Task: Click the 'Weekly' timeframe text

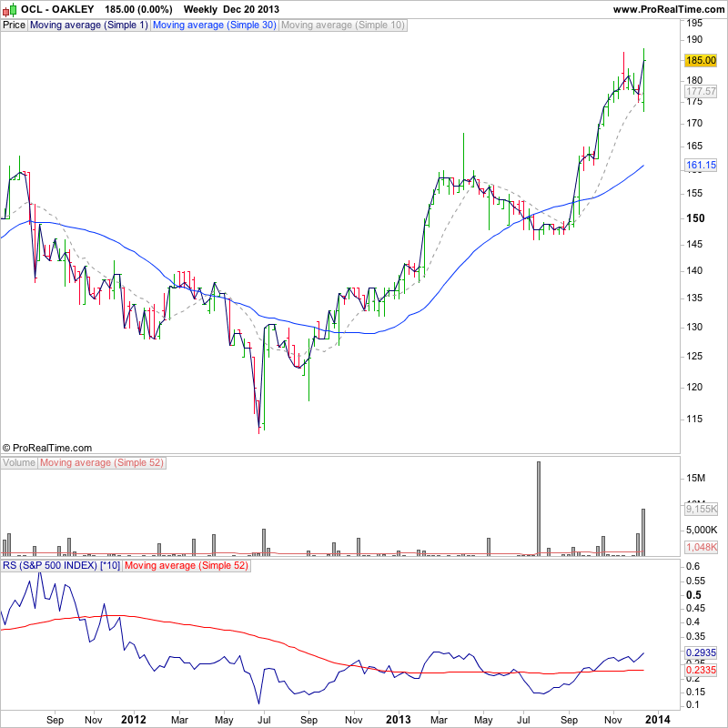Action: tap(200, 9)
